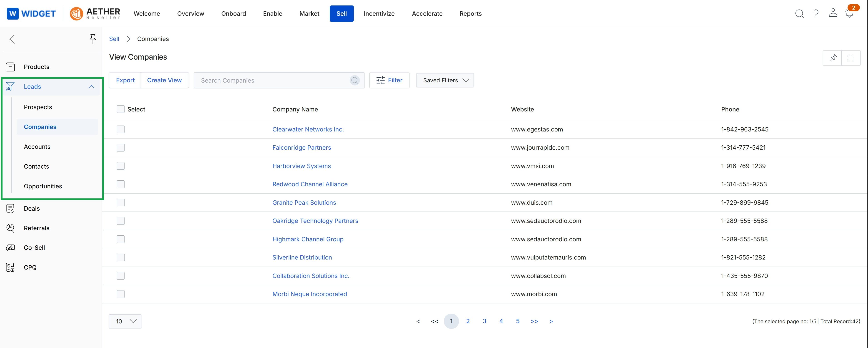Screen dimensions: 868x348
Task: Click the Leads funnel icon
Action: tap(10, 87)
